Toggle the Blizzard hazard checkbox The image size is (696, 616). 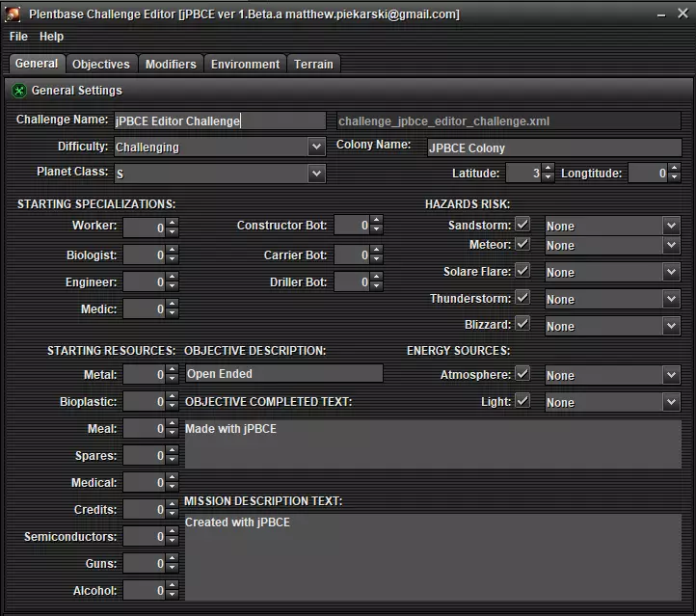tap(522, 324)
